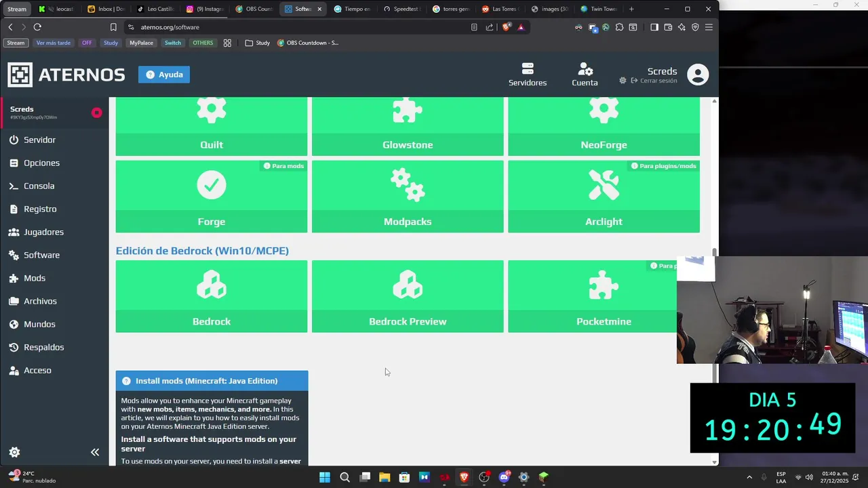Open the header gear settings icon
Screen dimensions: 868x488
623,81
